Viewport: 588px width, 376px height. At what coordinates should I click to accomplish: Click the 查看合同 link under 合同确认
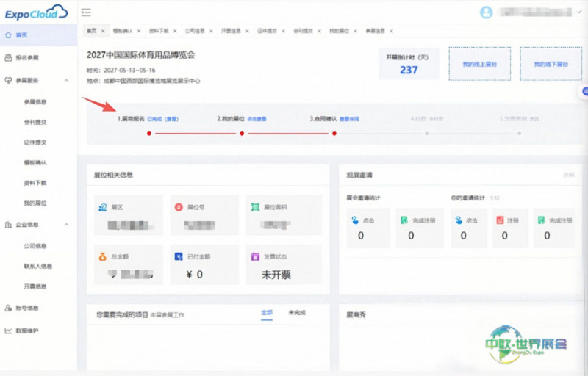[349, 119]
